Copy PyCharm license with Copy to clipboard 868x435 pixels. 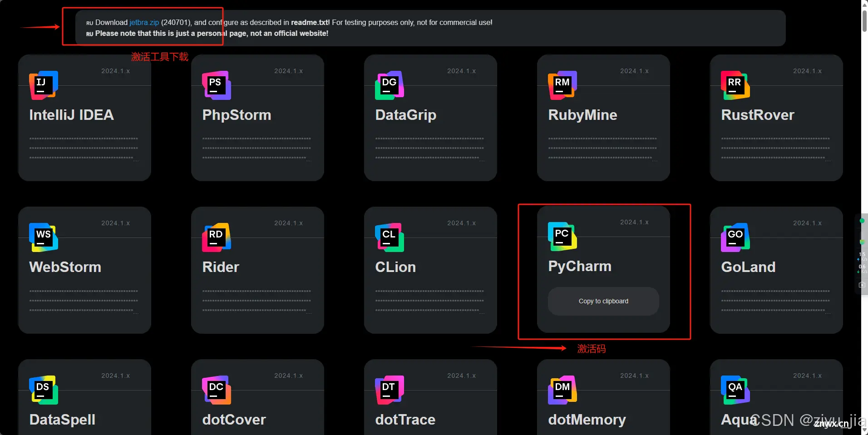click(603, 301)
